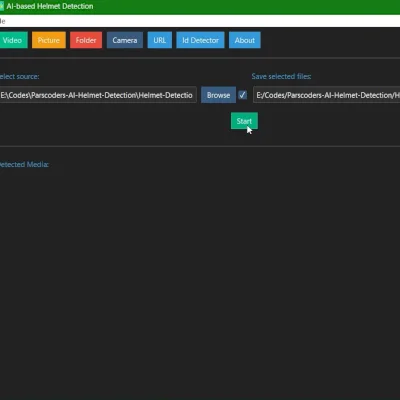
Task: Click the app icon in title bar
Action: click(2, 6)
